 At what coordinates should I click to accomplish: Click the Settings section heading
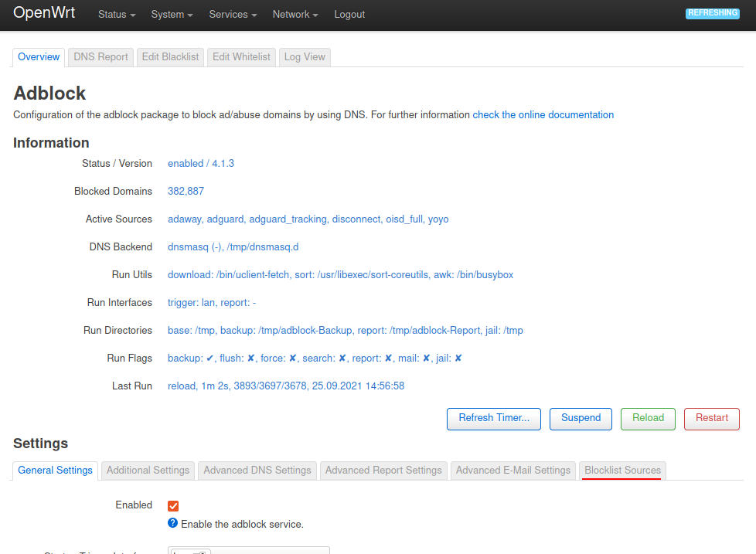coord(40,444)
